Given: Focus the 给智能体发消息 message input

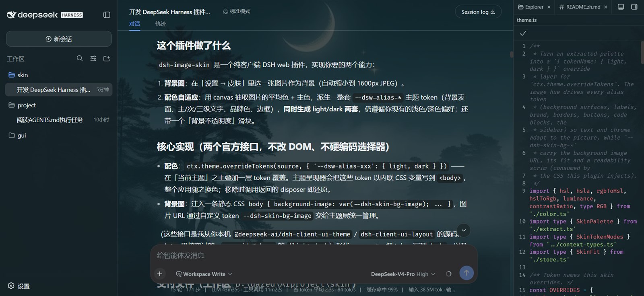Looking at the screenshot, I should coord(314,255).
